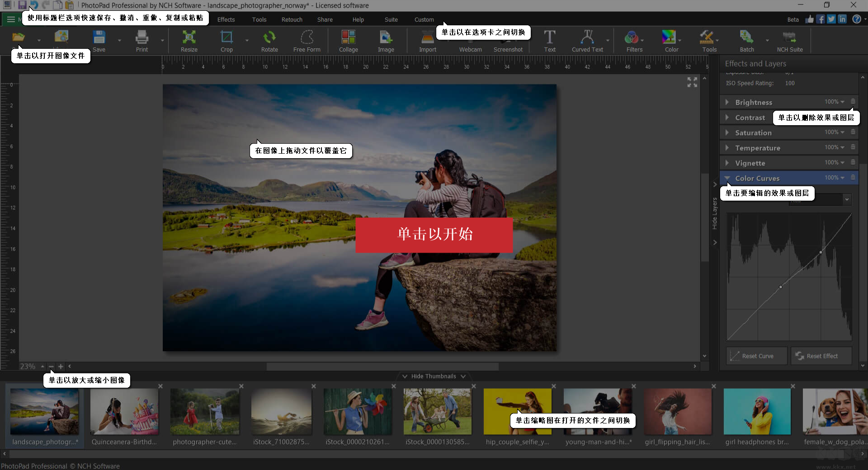This screenshot has width=868, height=470.
Task: Click the red start tutorial button
Action: click(434, 235)
